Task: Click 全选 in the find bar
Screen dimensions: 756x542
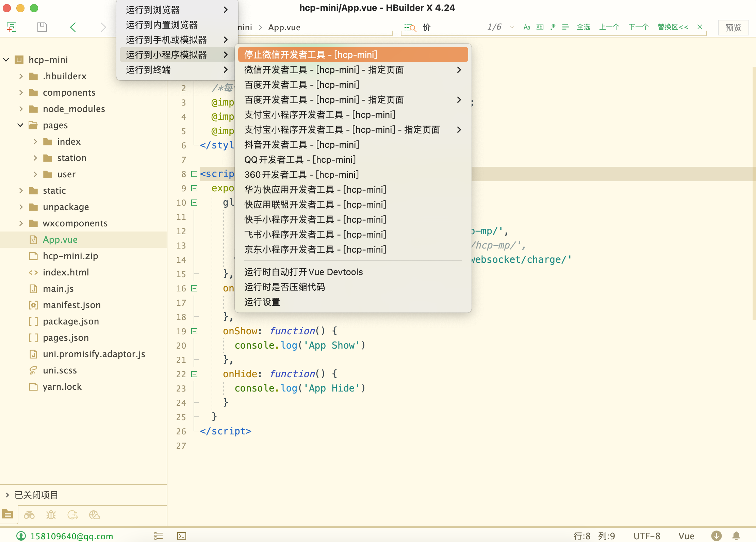Action: pos(583,27)
